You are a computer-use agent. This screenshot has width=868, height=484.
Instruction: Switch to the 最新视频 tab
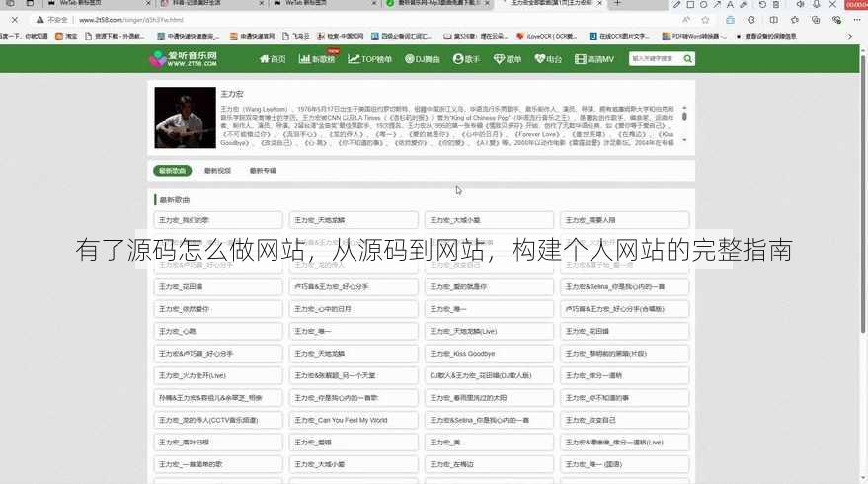217,171
